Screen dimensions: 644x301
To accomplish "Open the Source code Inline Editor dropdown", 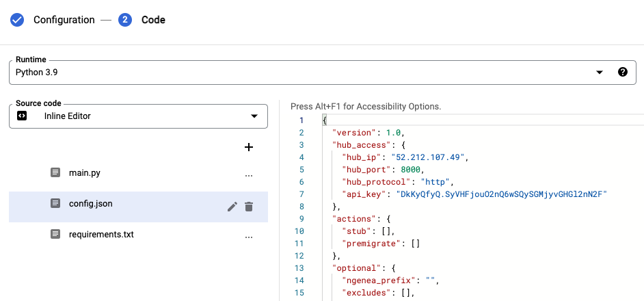I will (254, 116).
